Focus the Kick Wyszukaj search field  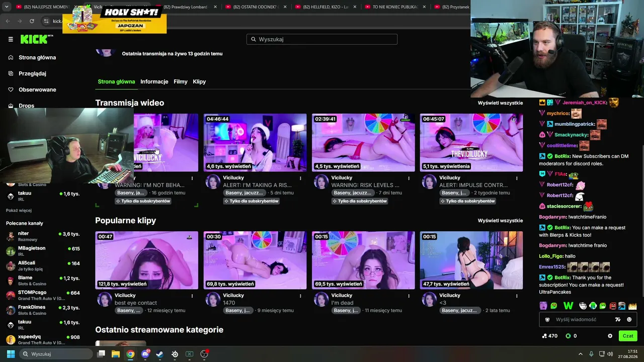click(322, 39)
